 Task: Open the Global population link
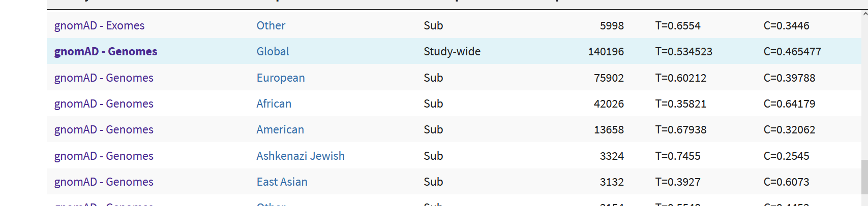coord(273,51)
